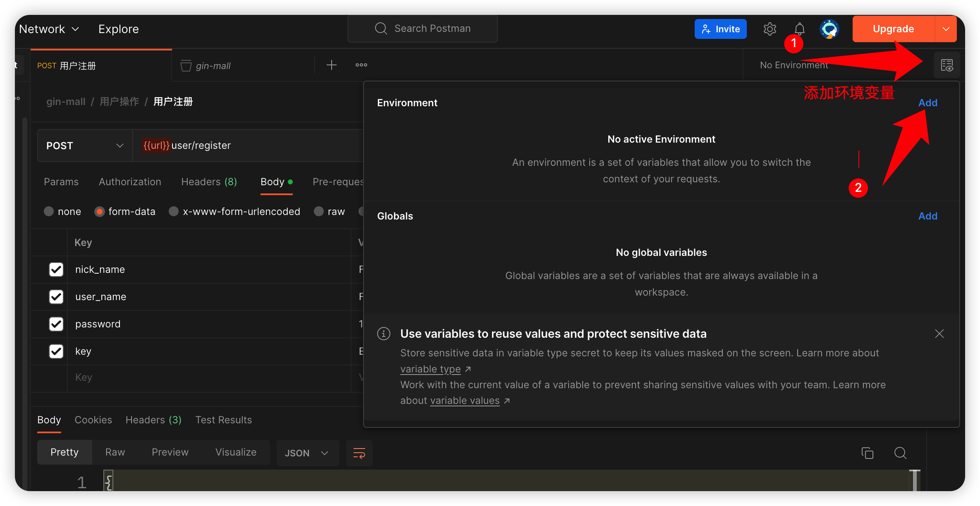
Task: Click the user_name key cell
Action: pyautogui.click(x=209, y=297)
